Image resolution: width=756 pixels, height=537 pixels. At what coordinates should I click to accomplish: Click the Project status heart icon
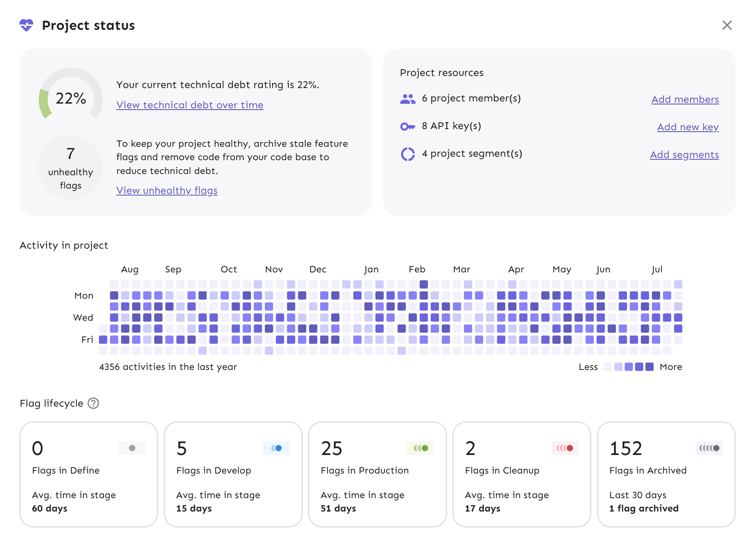click(26, 25)
